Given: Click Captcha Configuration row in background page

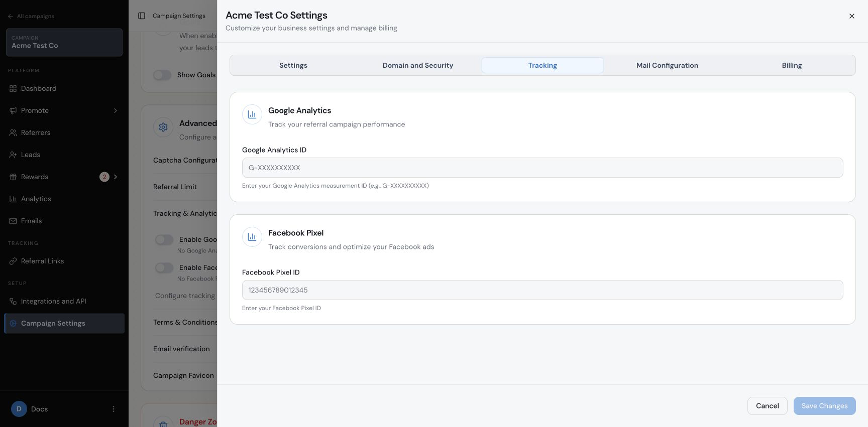Looking at the screenshot, I should [185, 160].
